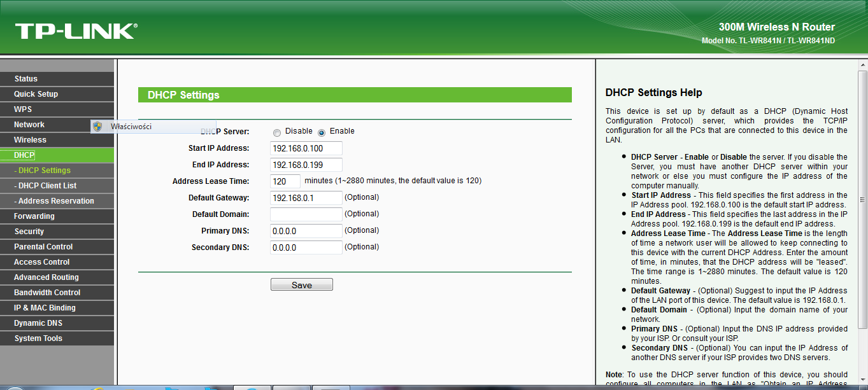Go to the Address Reservation page
The image size is (868, 390).
56,201
